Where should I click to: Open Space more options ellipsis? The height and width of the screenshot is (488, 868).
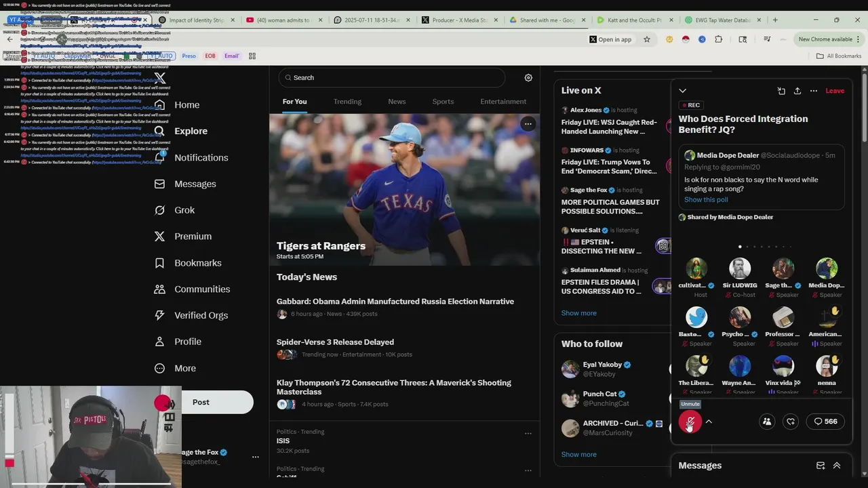pyautogui.click(x=813, y=91)
